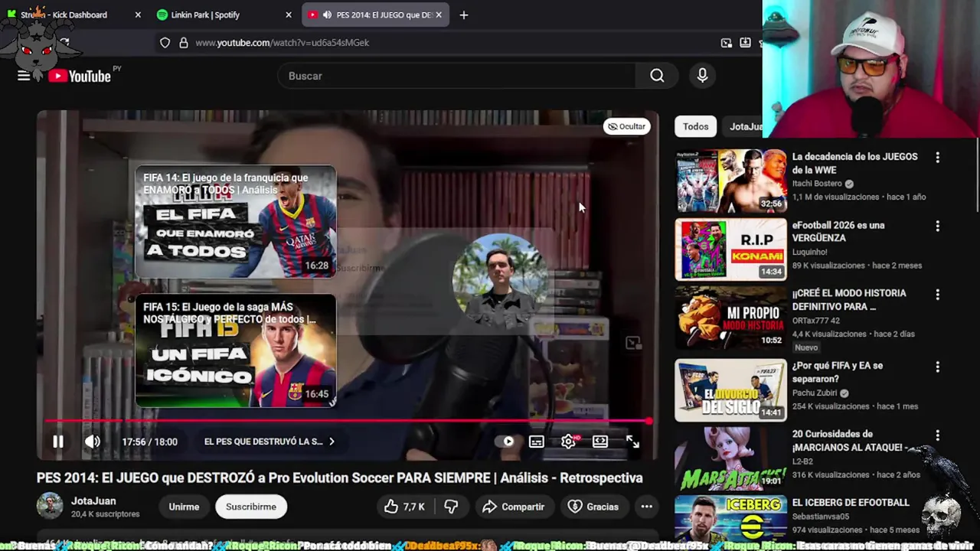Click picture-in-picture icon in address bar
The height and width of the screenshot is (551, 980).
click(726, 43)
